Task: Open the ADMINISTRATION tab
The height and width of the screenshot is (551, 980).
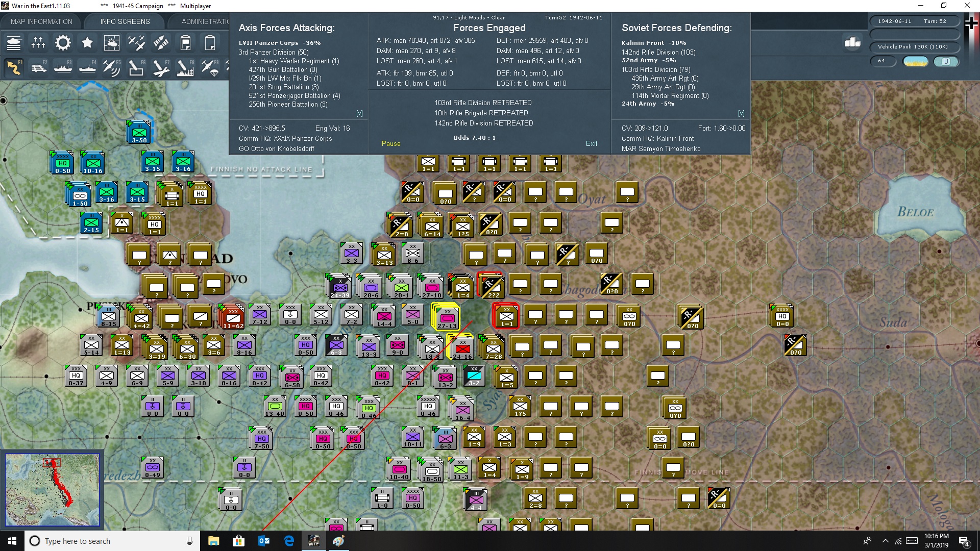Action: pos(205,21)
